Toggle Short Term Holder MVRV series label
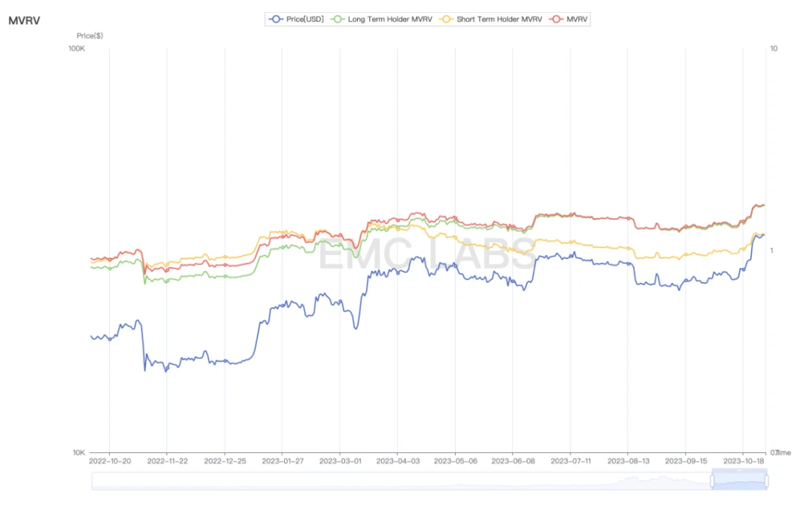This screenshot has height=510, width=812. (x=499, y=20)
